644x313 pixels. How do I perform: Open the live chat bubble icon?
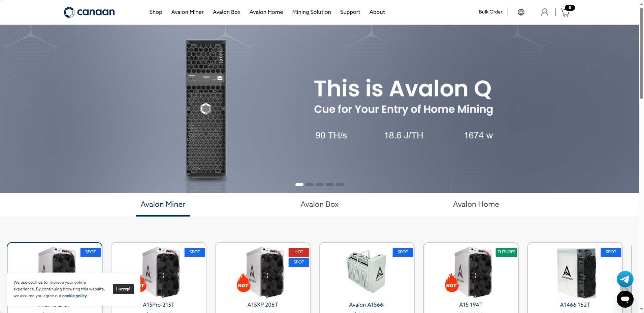(x=625, y=299)
